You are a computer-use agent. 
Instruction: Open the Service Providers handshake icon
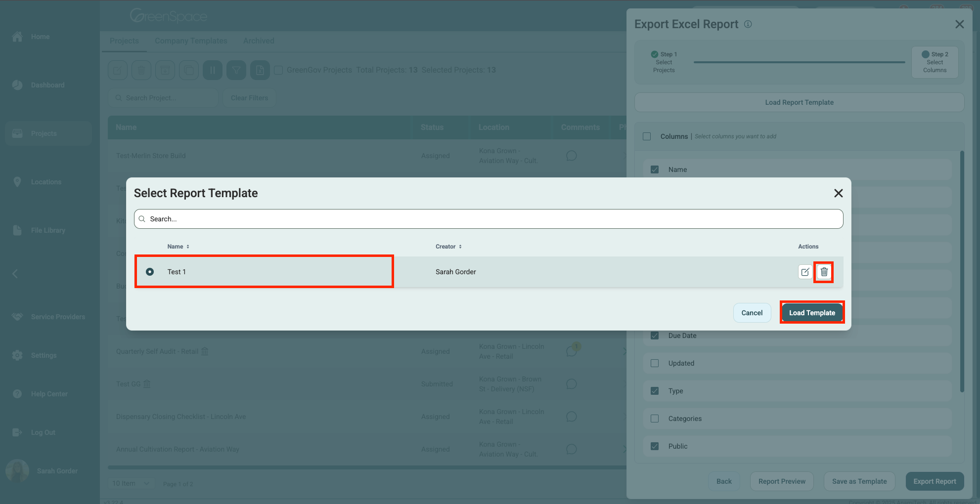coord(17,317)
